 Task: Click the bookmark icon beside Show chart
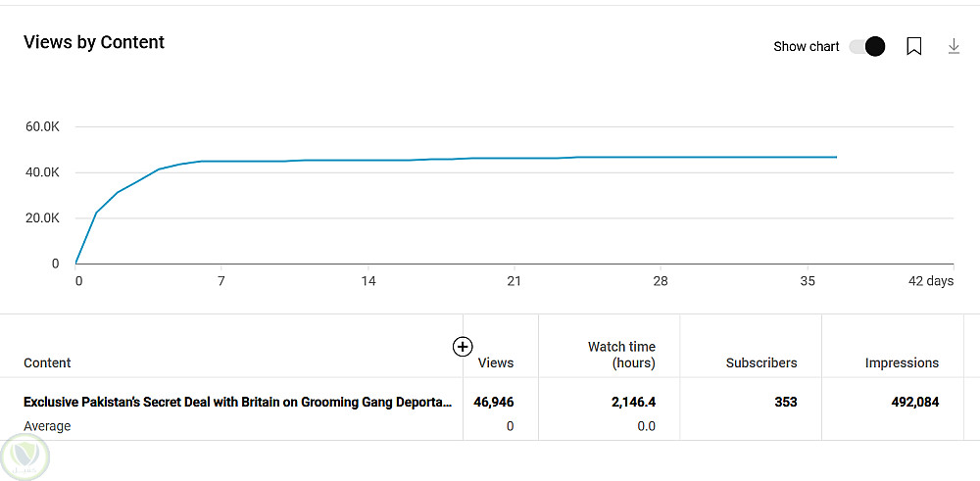(x=913, y=46)
